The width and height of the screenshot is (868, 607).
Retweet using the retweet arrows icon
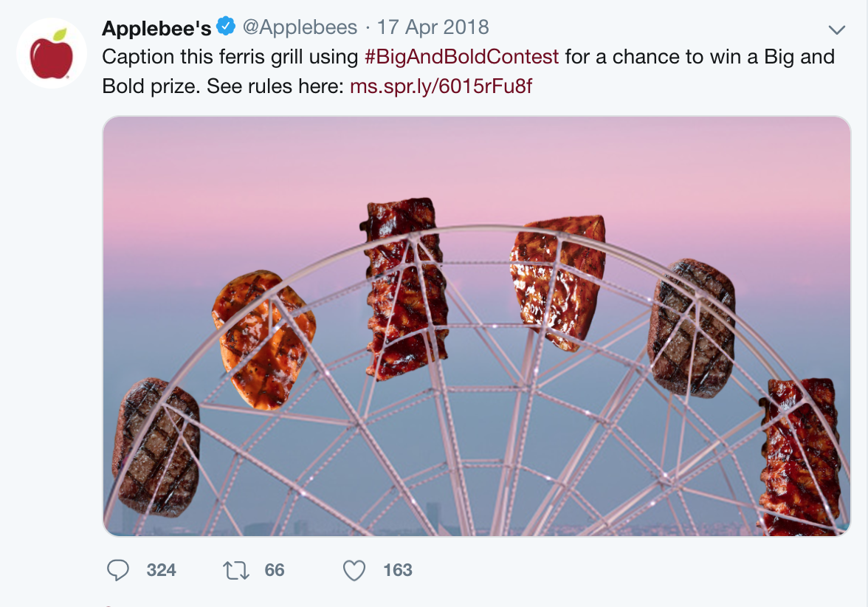[x=236, y=570]
